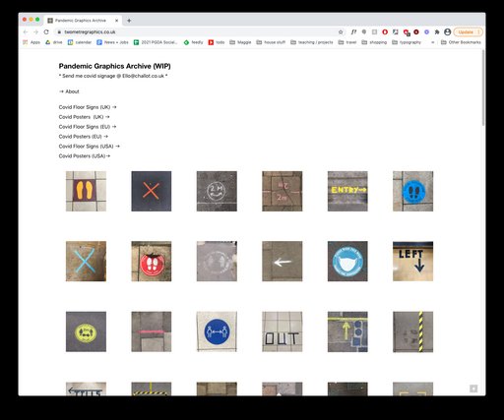Open the Chrome profile avatar icon
Viewport: 504px width, 420px height.
[x=447, y=31]
